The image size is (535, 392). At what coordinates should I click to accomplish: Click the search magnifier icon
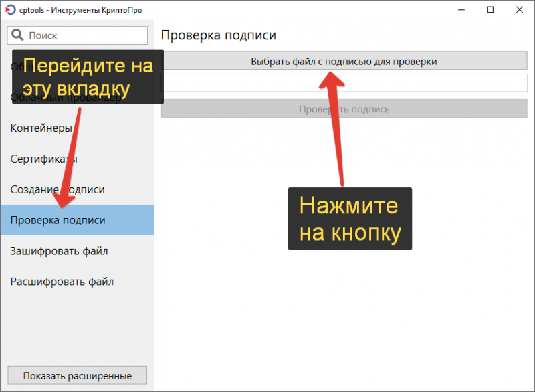(x=17, y=35)
